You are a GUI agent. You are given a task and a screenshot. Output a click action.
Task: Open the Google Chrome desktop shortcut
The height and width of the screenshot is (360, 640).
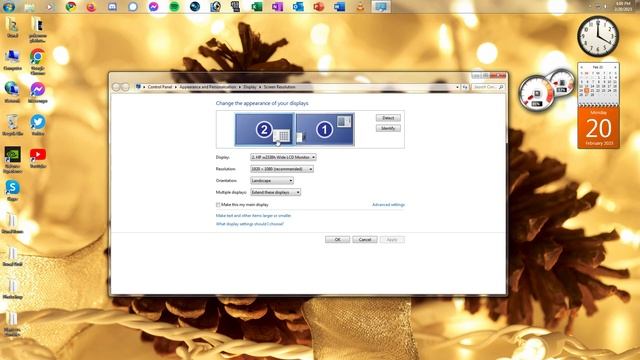tap(38, 61)
